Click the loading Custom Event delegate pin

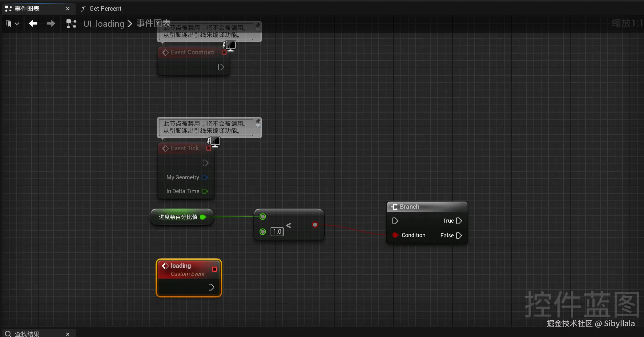click(x=215, y=269)
